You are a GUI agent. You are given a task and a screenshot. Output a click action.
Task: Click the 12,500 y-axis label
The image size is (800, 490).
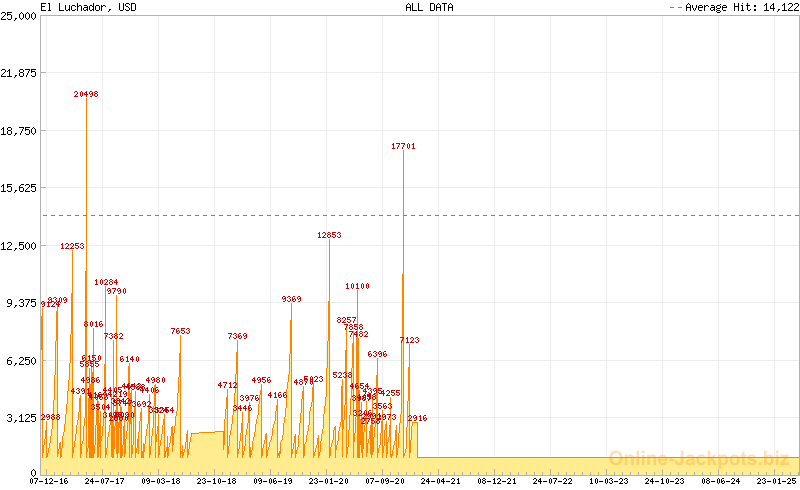tap(19, 245)
